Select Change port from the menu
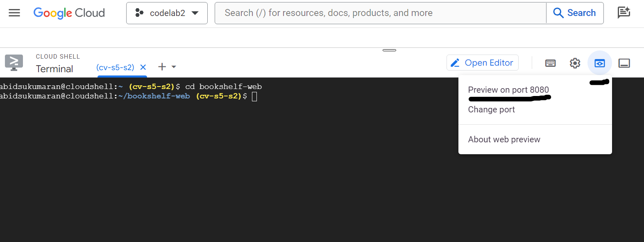644x242 pixels. (491, 110)
